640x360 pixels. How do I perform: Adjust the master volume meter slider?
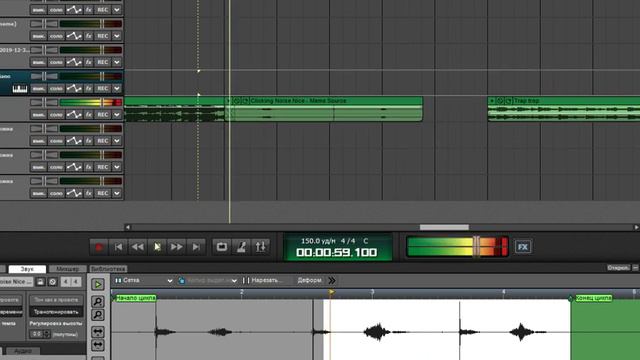click(476, 247)
